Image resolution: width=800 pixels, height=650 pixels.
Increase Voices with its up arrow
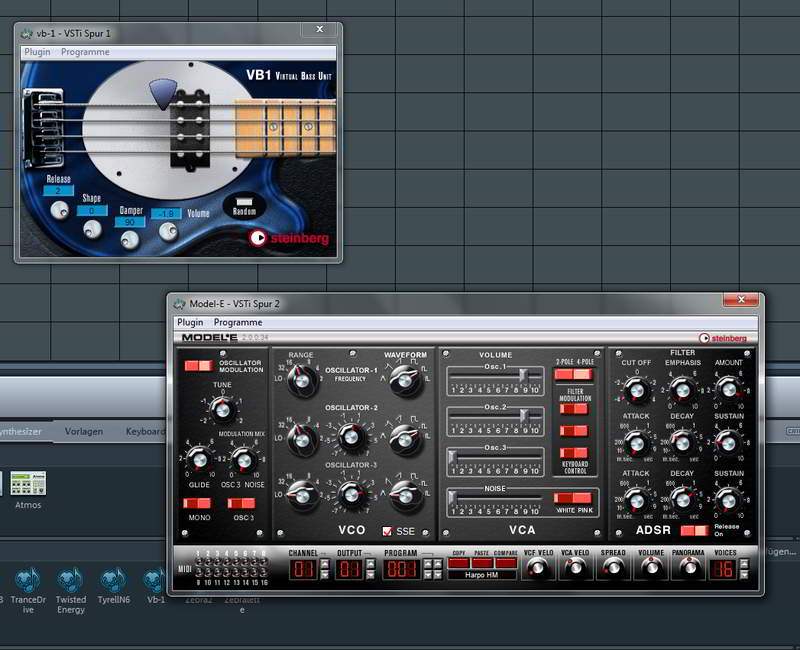click(x=744, y=564)
